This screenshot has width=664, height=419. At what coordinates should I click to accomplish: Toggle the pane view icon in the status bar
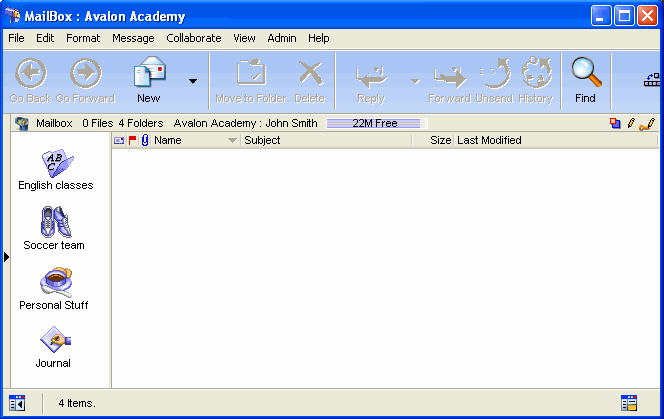17,403
